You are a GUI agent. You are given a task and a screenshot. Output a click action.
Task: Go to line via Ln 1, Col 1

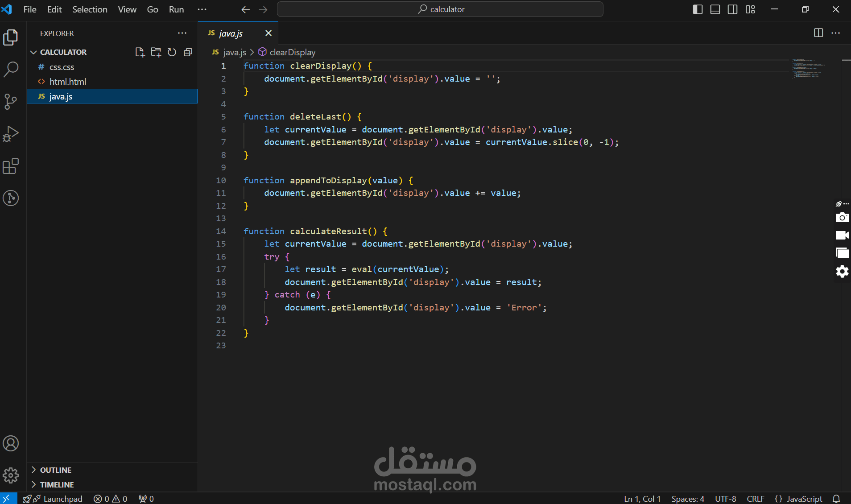point(642,499)
